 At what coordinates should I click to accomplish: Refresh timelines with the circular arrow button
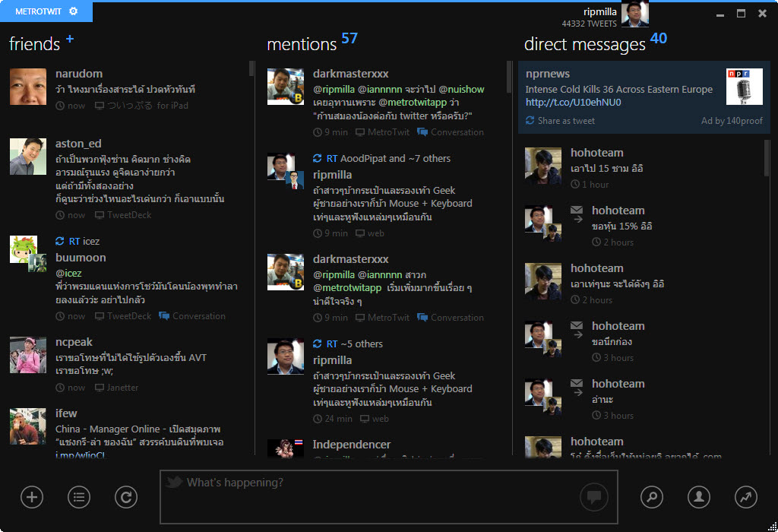click(126, 498)
